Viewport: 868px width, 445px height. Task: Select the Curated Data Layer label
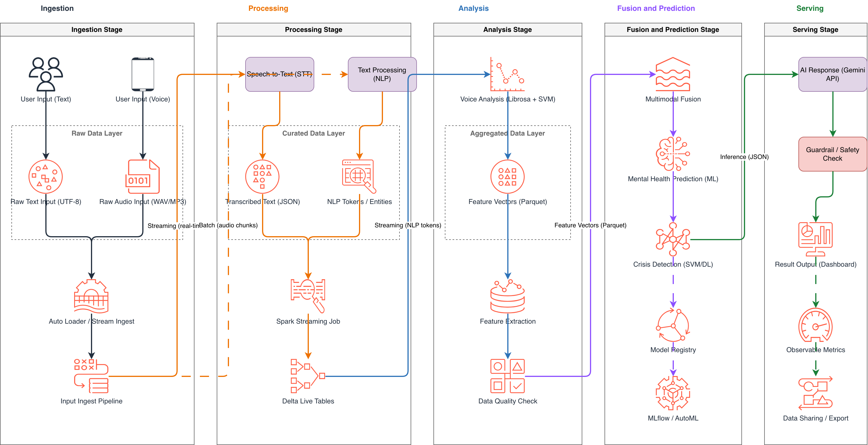coord(314,133)
